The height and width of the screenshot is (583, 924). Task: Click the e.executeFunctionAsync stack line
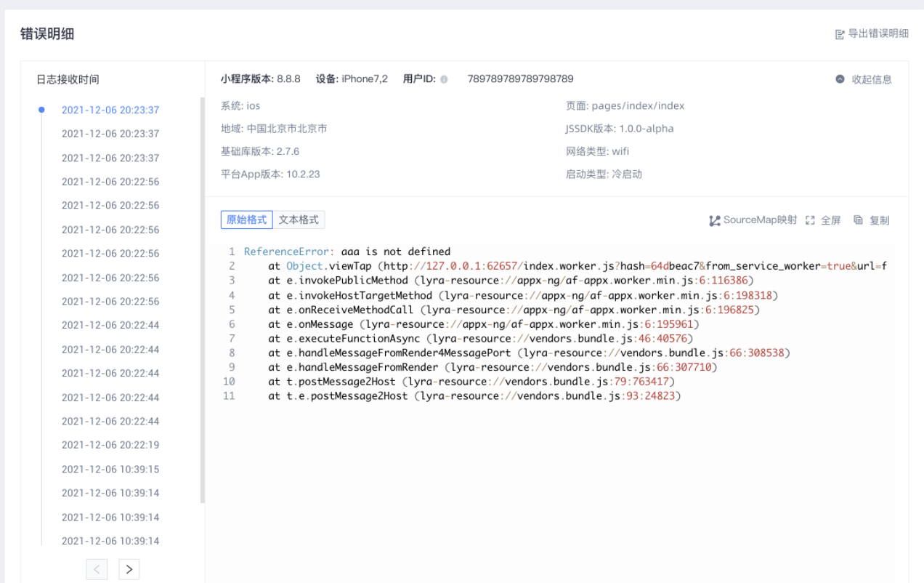pyautogui.click(x=480, y=338)
